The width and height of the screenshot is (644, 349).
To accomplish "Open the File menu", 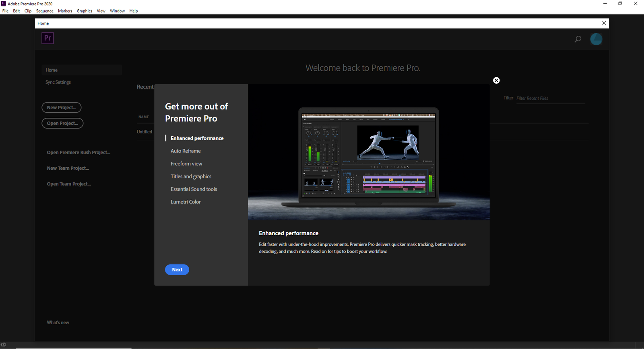I will click(5, 11).
